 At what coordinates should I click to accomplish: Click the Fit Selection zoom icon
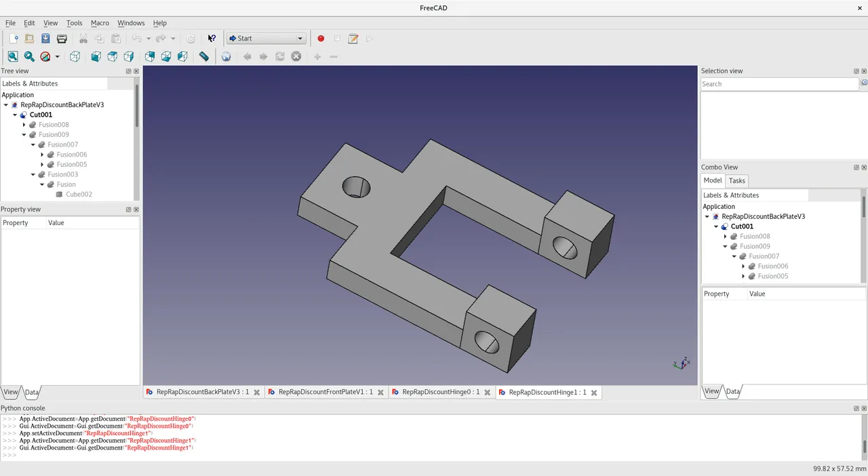pyautogui.click(x=29, y=57)
